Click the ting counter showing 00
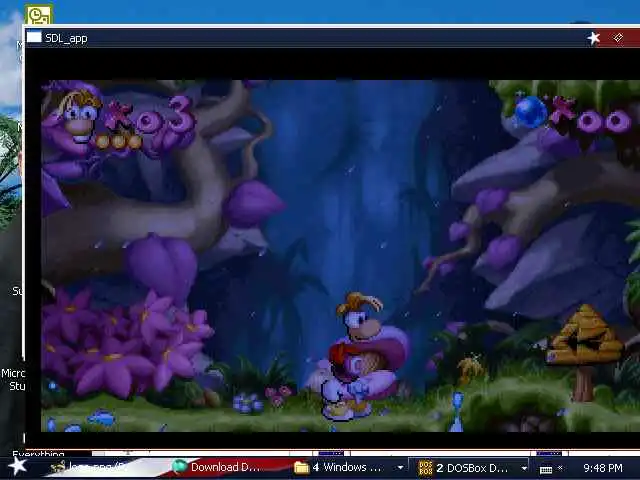Image resolution: width=640 pixels, height=480 pixels. tap(604, 121)
